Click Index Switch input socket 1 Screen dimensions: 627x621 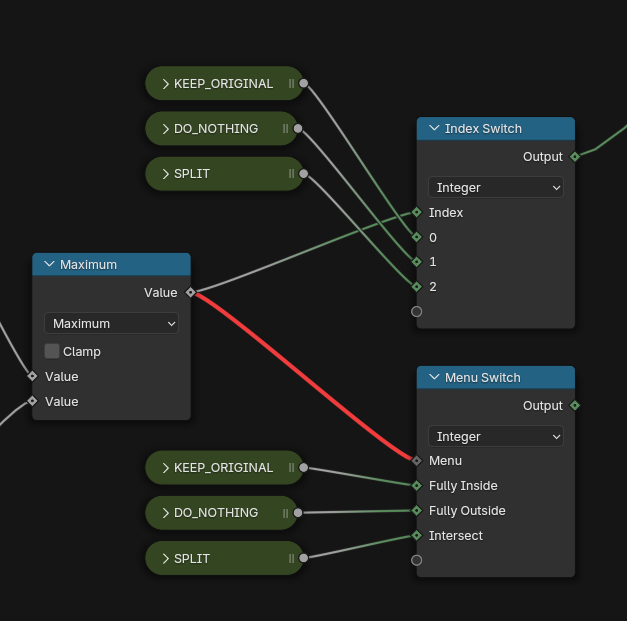pos(417,262)
